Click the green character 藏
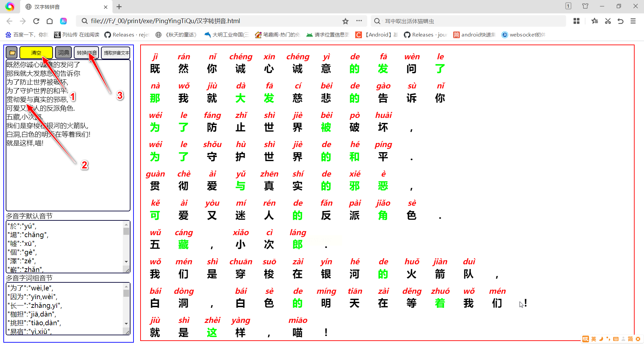644x345 pixels. point(183,245)
